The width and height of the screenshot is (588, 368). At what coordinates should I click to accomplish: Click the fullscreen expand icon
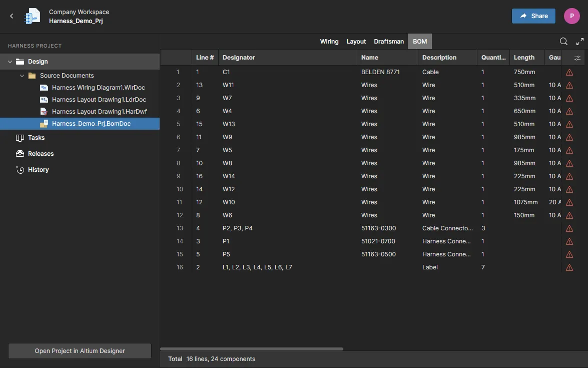pos(580,42)
